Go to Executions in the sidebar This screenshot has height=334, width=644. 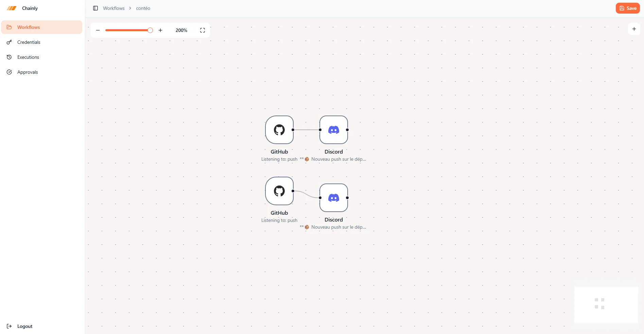click(28, 57)
